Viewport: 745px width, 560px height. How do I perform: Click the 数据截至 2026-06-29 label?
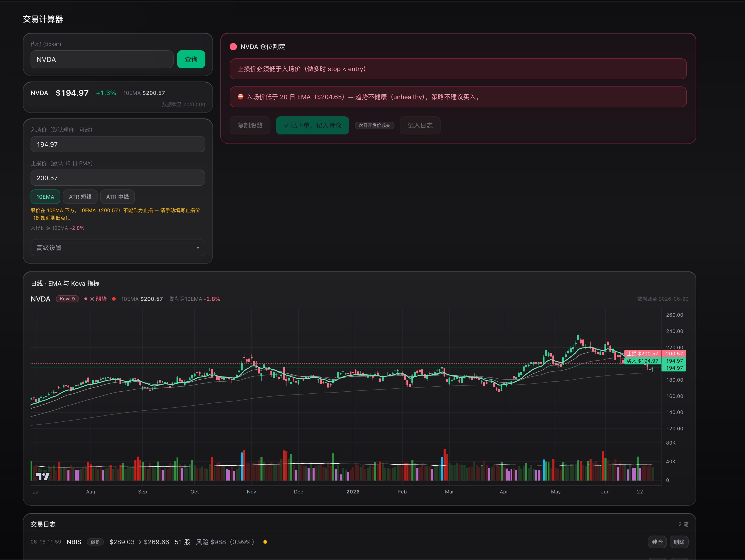coord(663,299)
